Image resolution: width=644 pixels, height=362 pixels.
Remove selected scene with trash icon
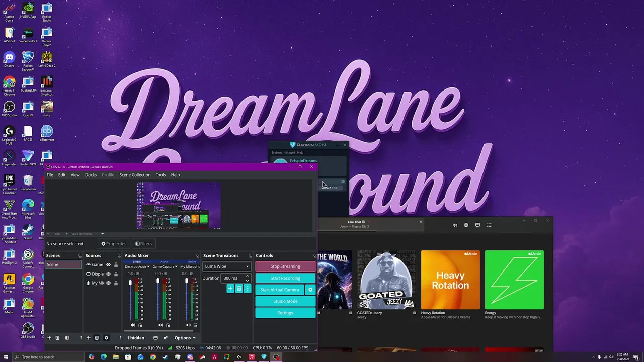tap(57, 338)
